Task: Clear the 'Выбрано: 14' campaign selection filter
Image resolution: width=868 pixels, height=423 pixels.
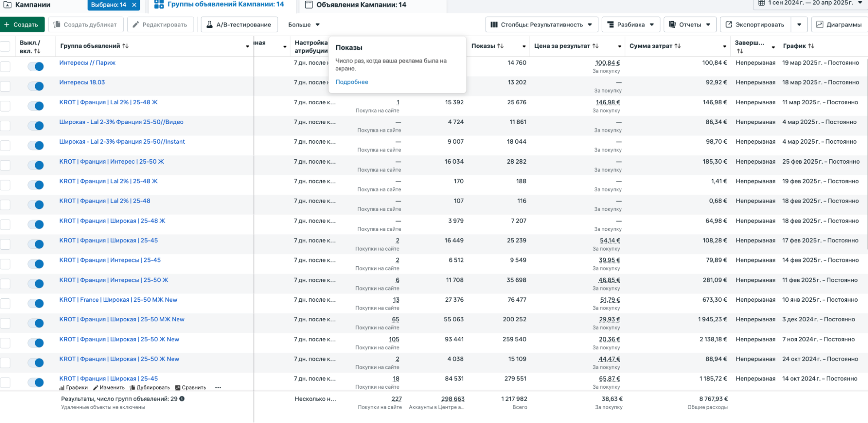Action: point(134,5)
